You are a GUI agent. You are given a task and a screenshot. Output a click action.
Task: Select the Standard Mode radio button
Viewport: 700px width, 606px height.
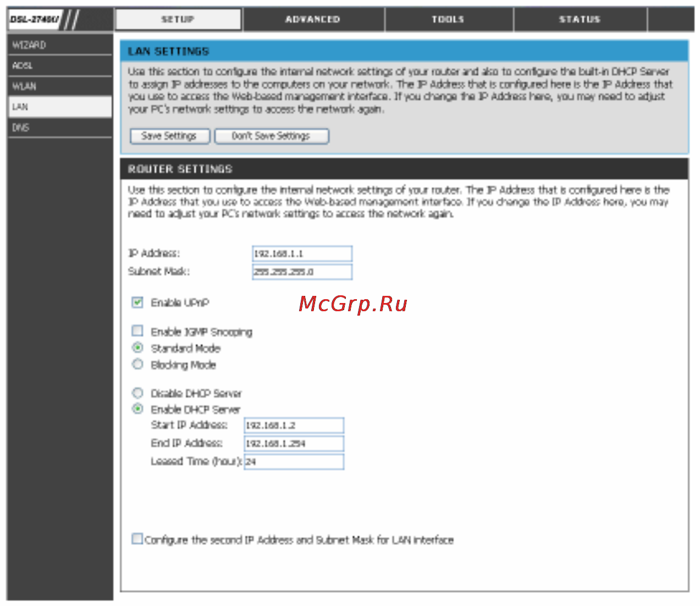(137, 348)
